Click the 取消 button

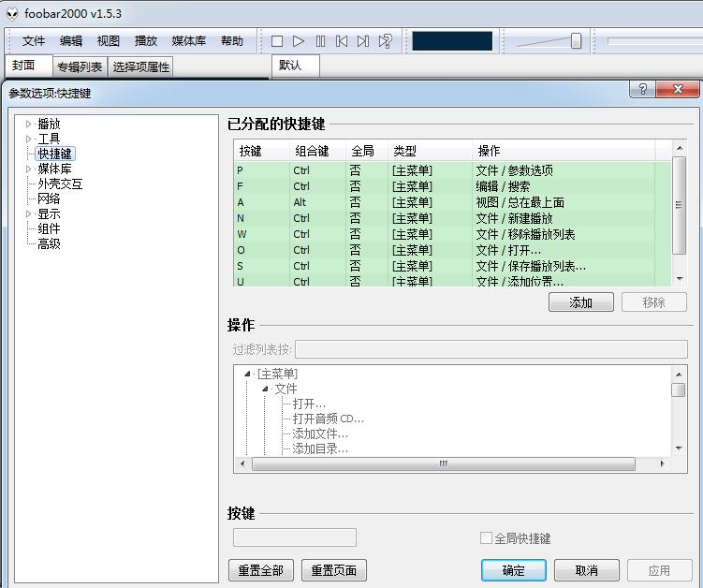[586, 570]
